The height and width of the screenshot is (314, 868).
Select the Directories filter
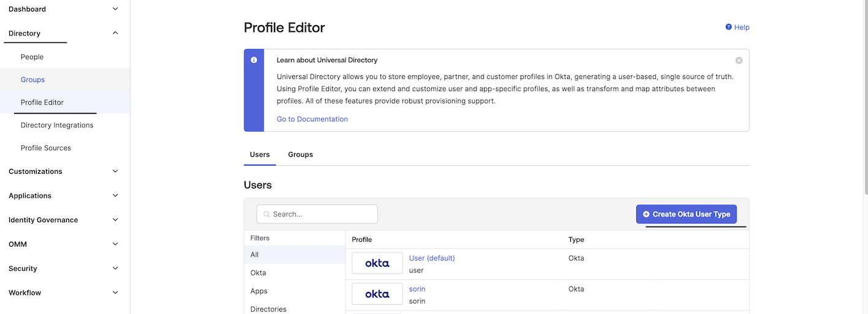coord(295,309)
